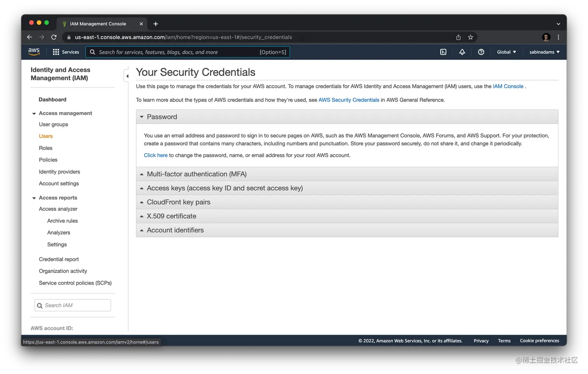Click the browser back arrow
Viewport: 588px width, 374px height.
click(x=30, y=37)
